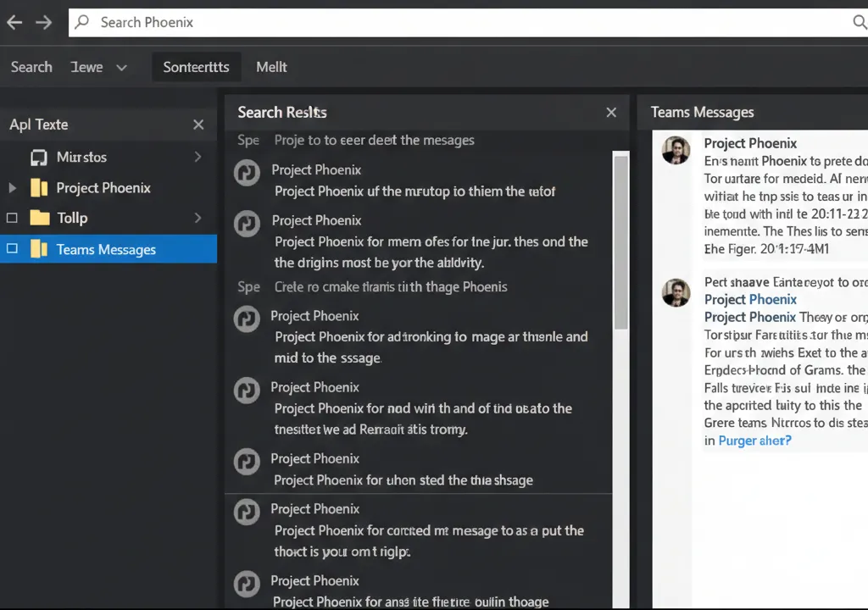
Task: Click the Project Phoenix folder icon
Action: point(39,188)
